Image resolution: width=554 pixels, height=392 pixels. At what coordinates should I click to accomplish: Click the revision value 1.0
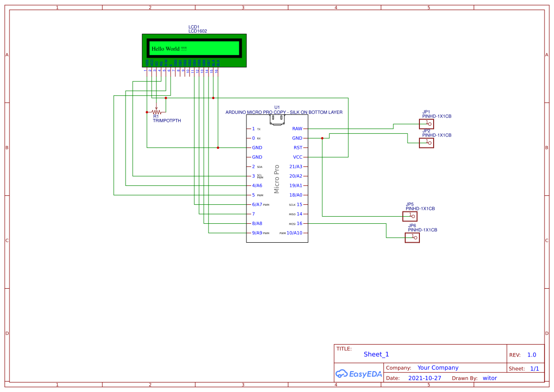click(x=531, y=355)
